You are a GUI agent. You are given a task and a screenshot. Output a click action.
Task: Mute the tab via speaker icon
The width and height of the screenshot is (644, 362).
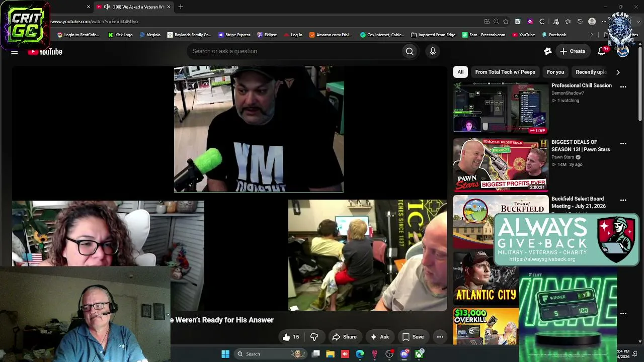[107, 7]
